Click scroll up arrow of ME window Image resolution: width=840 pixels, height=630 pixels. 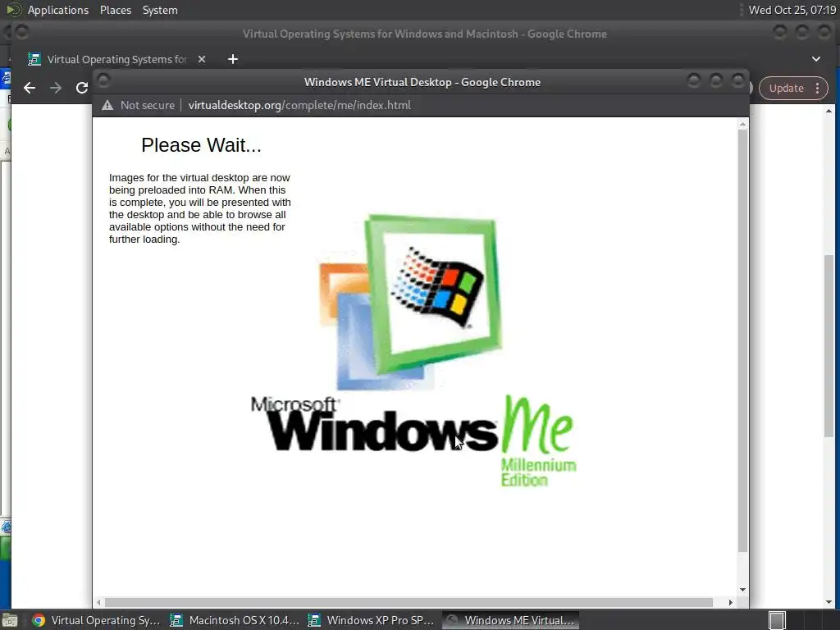pyautogui.click(x=742, y=124)
